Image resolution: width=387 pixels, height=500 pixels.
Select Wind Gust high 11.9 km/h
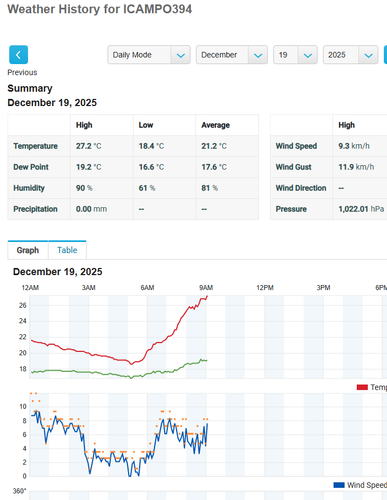tap(356, 167)
